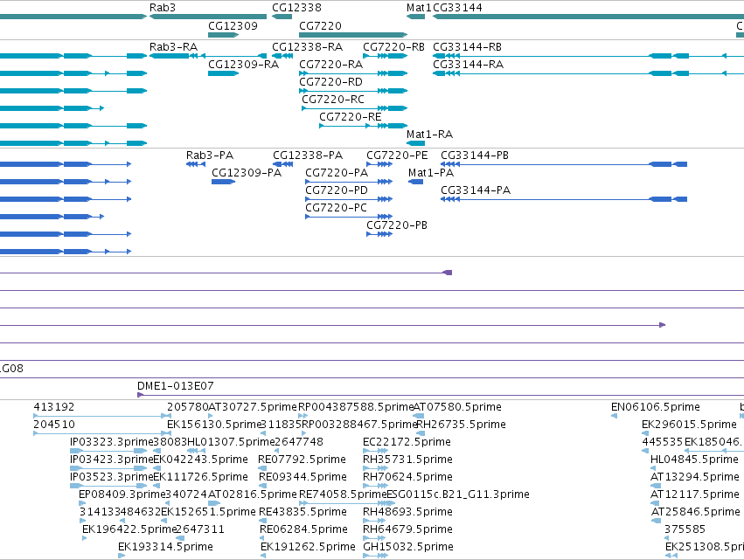Select the CG7220-RA transcript label
This screenshot has width=744, height=560.
[331, 65]
